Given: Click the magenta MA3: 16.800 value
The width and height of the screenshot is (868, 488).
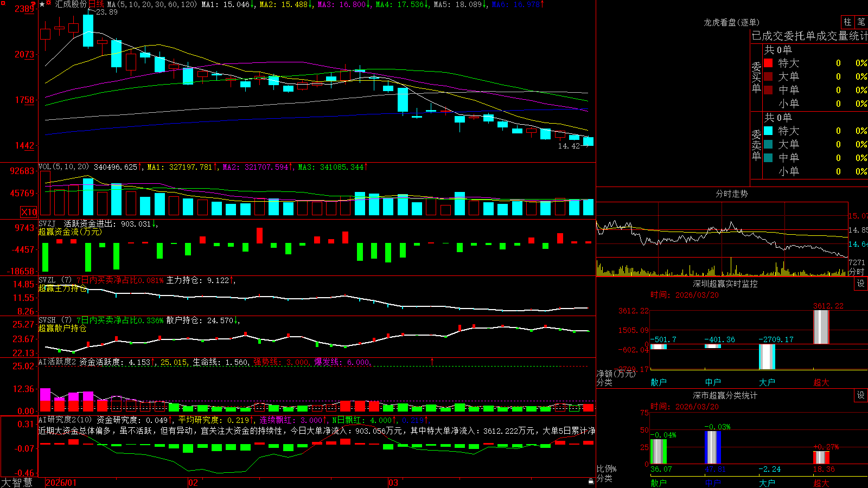Looking at the screenshot, I should click(x=344, y=4).
